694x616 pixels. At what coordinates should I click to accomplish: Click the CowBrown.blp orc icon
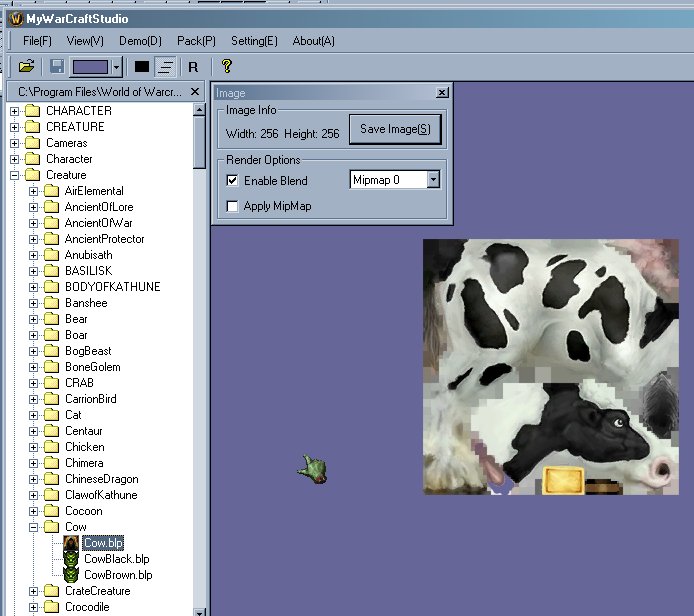coord(71,575)
